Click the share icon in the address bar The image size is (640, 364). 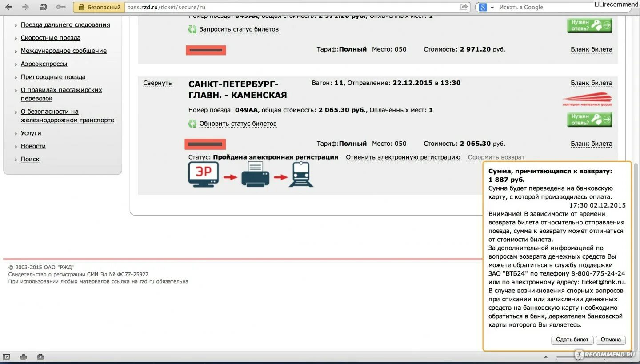pos(464,7)
